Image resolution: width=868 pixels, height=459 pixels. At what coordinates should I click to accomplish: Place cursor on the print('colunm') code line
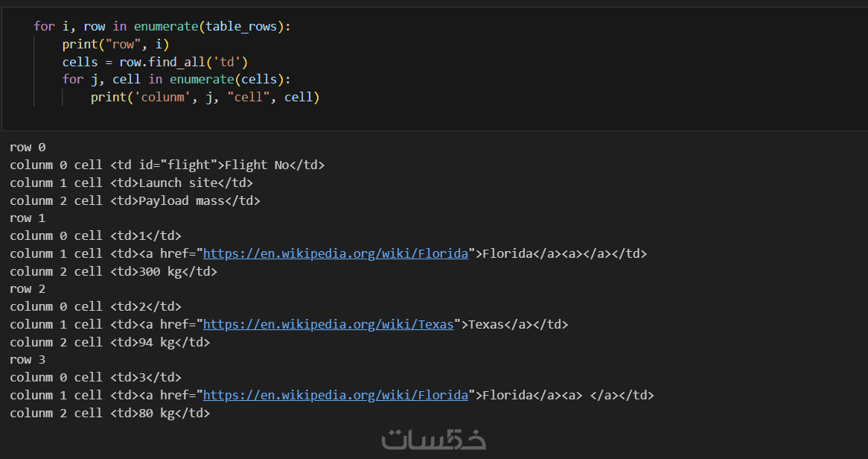(x=205, y=97)
